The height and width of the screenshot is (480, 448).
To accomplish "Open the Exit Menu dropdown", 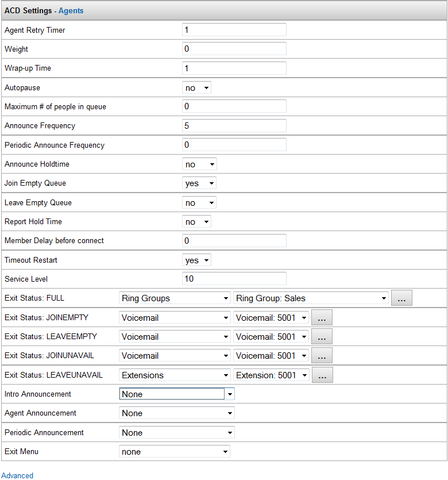I will point(175,452).
